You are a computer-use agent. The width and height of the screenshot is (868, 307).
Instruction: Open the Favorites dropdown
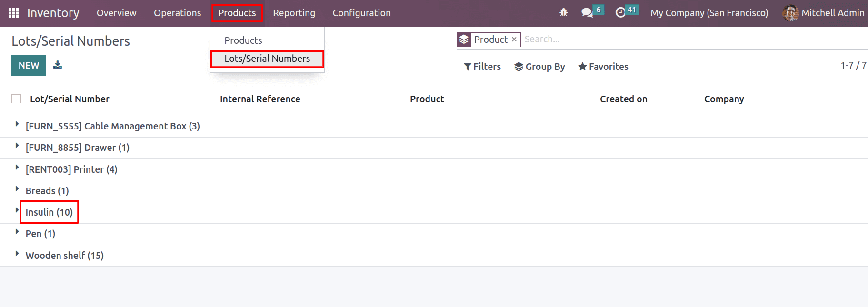pyautogui.click(x=603, y=67)
